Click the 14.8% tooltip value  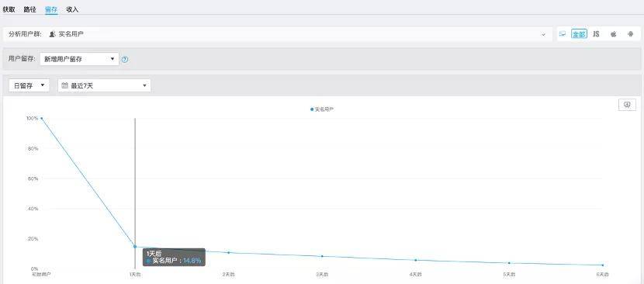(192, 261)
